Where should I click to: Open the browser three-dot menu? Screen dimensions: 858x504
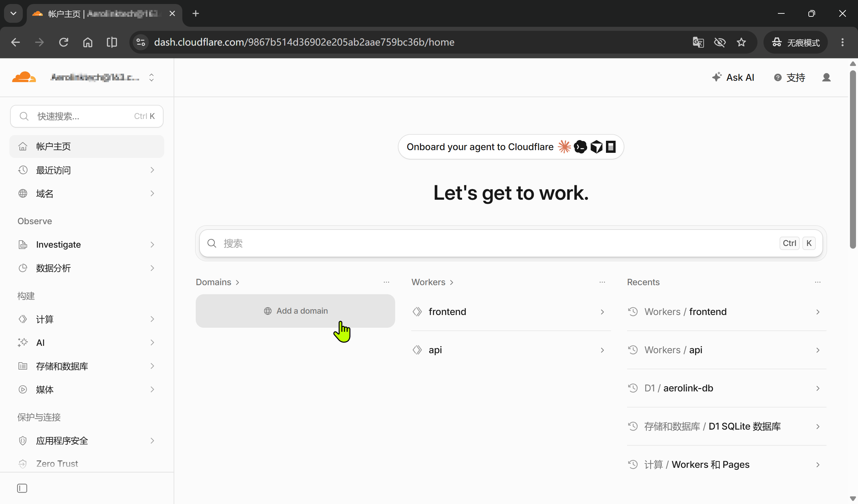(842, 42)
